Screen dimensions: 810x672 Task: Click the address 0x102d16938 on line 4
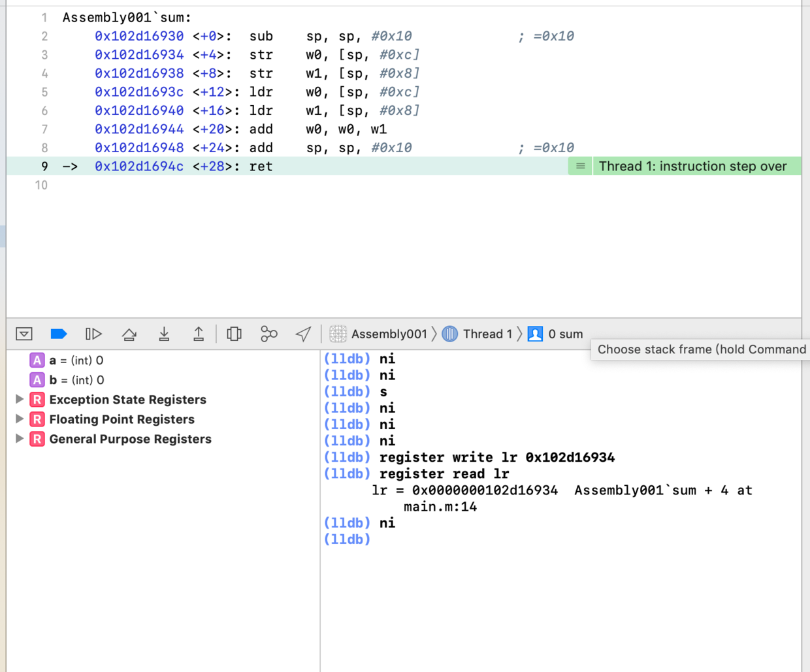[139, 73]
